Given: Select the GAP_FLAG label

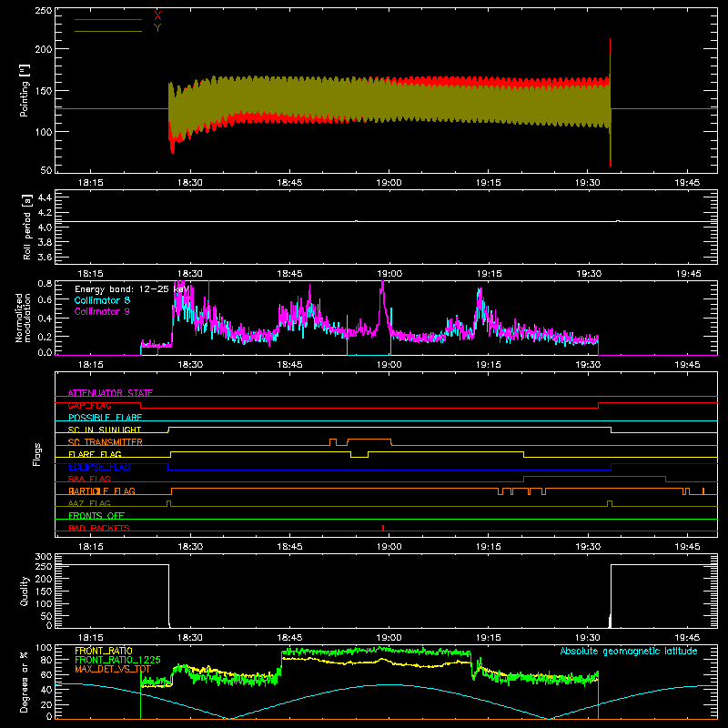Looking at the screenshot, I should point(89,405).
